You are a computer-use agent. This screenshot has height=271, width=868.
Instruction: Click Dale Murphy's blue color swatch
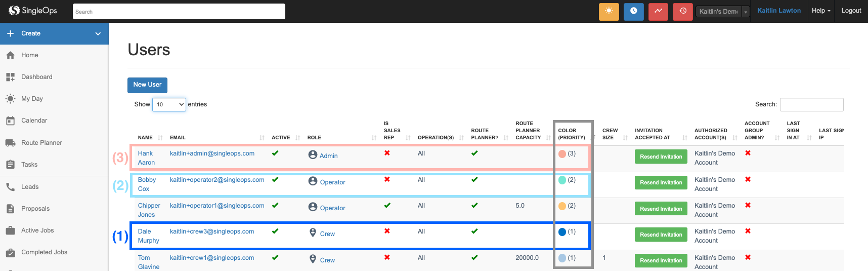562,232
